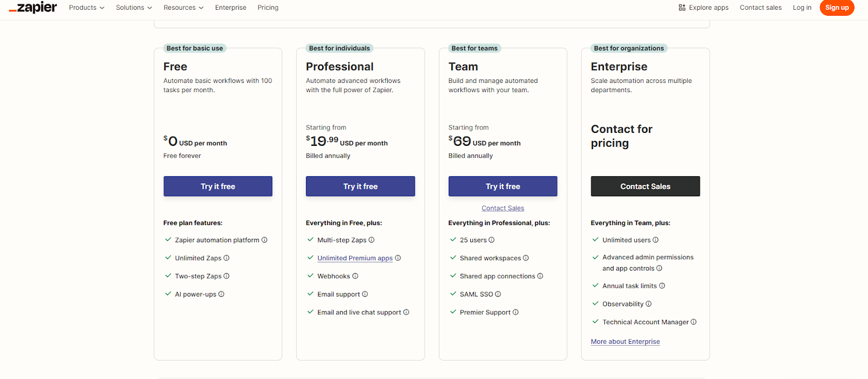Viewport: 868px width, 379px height.
Task: Expand the Solutions dropdown menu
Action: (x=134, y=8)
